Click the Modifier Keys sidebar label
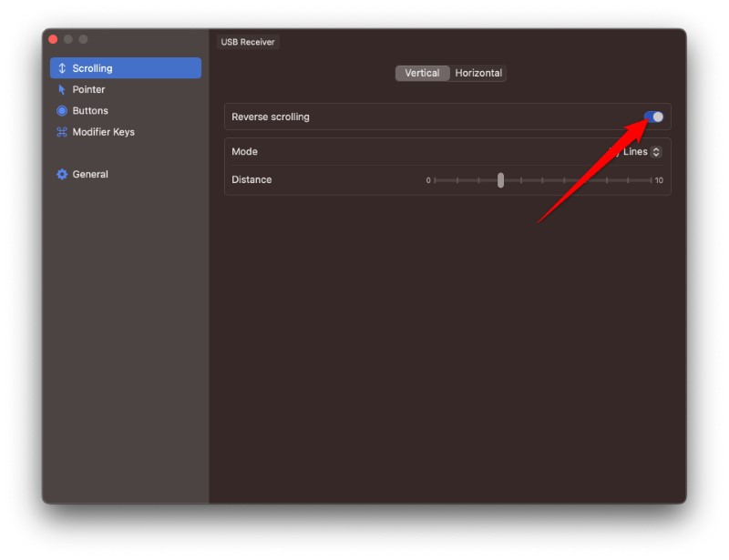The image size is (729, 560). click(x=103, y=132)
